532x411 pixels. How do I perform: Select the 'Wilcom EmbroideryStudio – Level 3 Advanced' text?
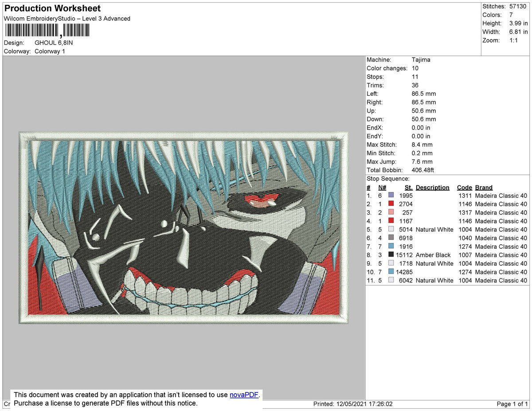(67, 19)
